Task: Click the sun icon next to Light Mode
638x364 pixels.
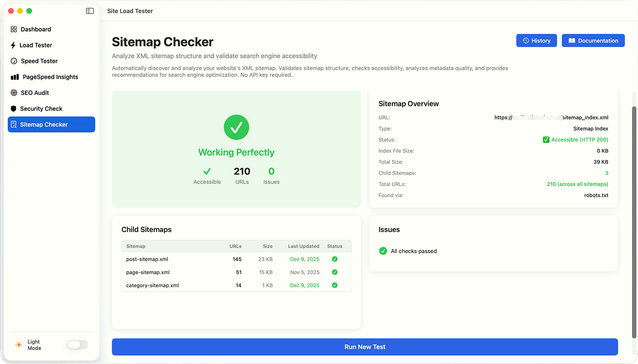Action: [x=18, y=344]
